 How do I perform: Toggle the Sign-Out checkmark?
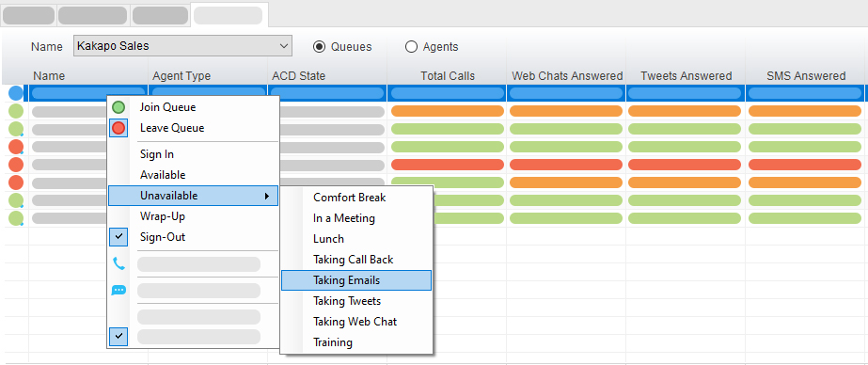[x=118, y=237]
